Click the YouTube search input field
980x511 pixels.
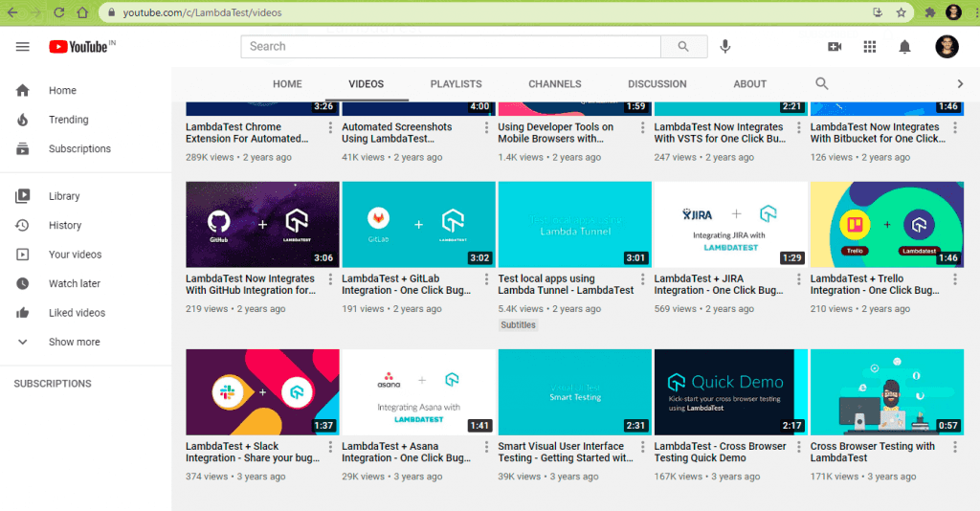tap(450, 47)
